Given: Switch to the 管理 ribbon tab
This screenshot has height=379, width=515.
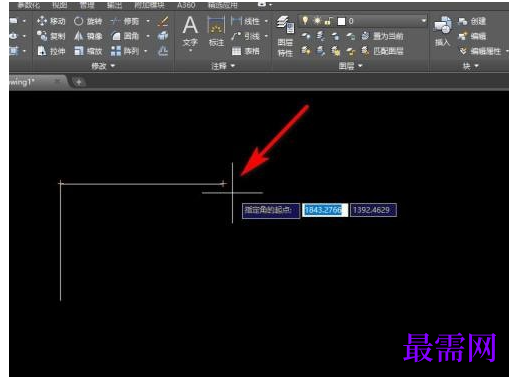Looking at the screenshot, I should tap(87, 6).
